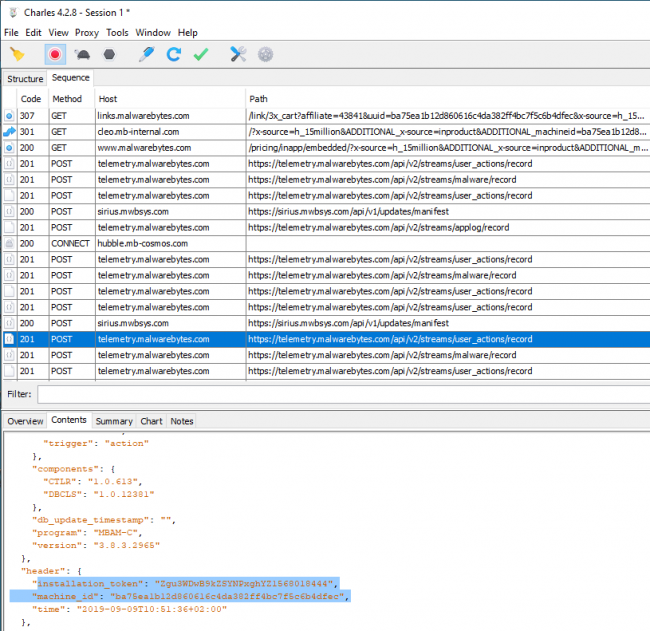Open Tools via the wrench icon
Viewport: 650px width, 631px height.
[x=238, y=54]
